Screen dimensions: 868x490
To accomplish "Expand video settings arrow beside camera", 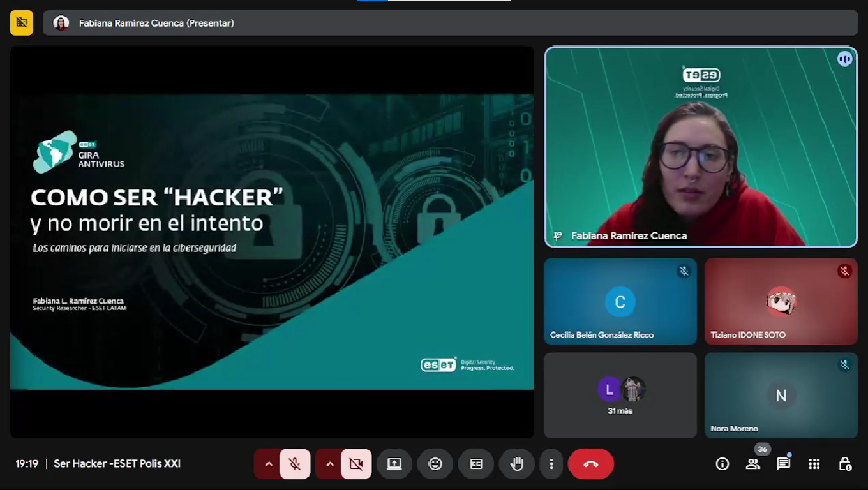I will 330,464.
